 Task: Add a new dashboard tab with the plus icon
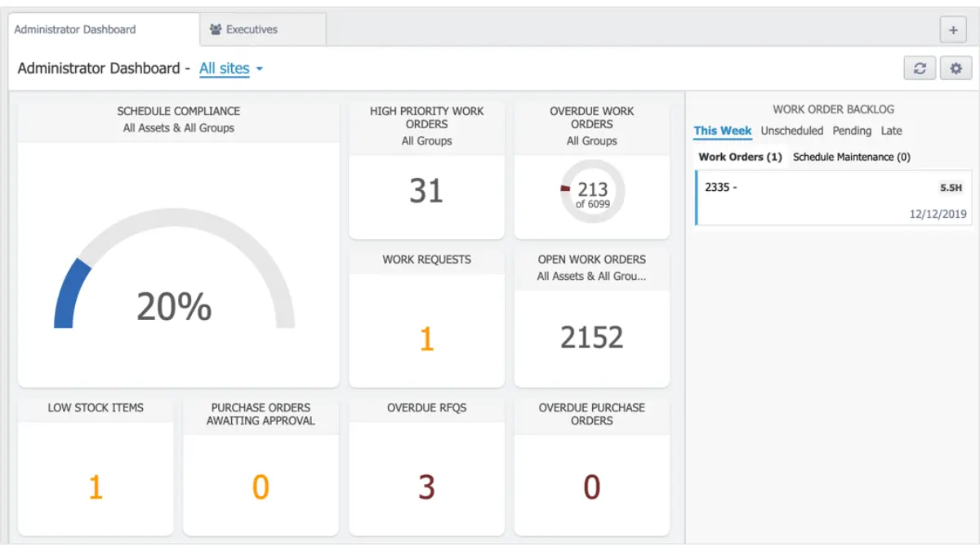click(953, 29)
